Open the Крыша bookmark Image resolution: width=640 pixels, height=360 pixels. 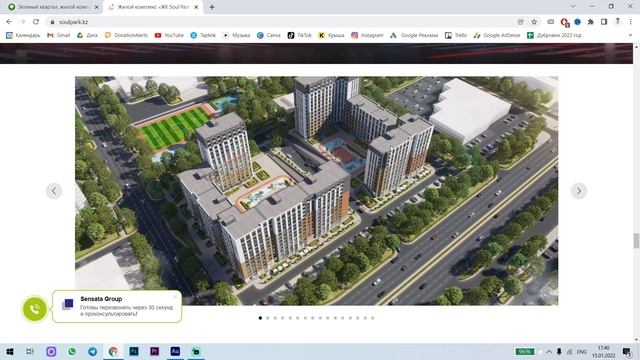[331, 36]
